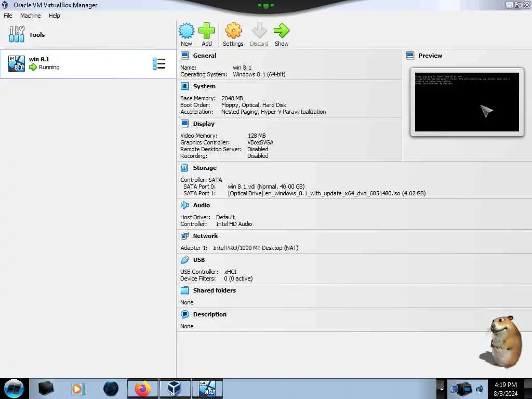The image size is (532, 399).
Task: Click the taskbar clock showing 4:19 PM
Action: (x=506, y=389)
